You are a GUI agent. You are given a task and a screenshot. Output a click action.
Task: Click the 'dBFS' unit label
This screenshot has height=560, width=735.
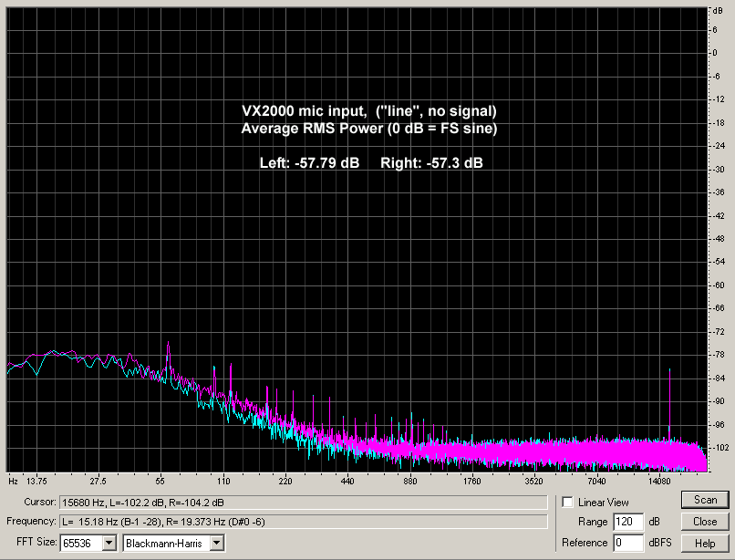pyautogui.click(x=660, y=543)
